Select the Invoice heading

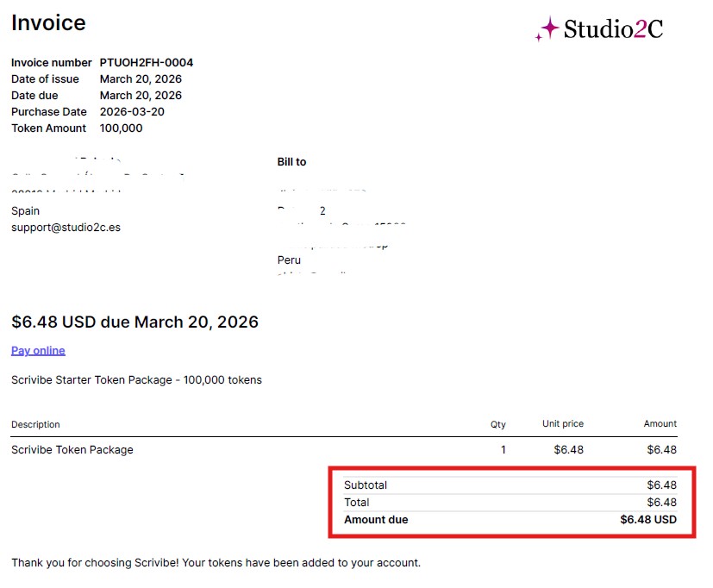coord(48,22)
